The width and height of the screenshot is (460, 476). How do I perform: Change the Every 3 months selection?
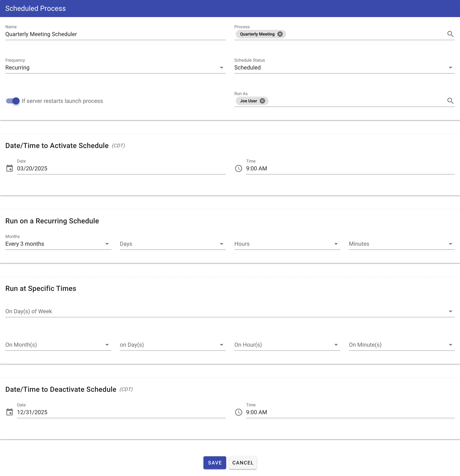click(107, 244)
